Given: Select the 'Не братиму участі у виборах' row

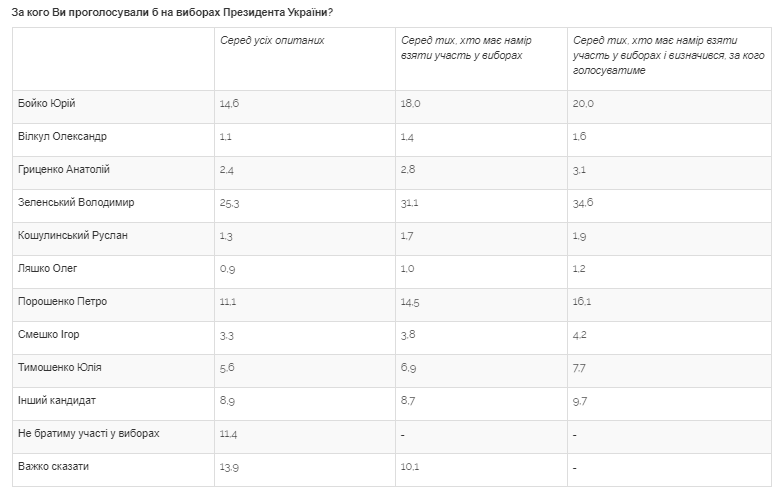Looking at the screenshot, I should tap(89, 433).
